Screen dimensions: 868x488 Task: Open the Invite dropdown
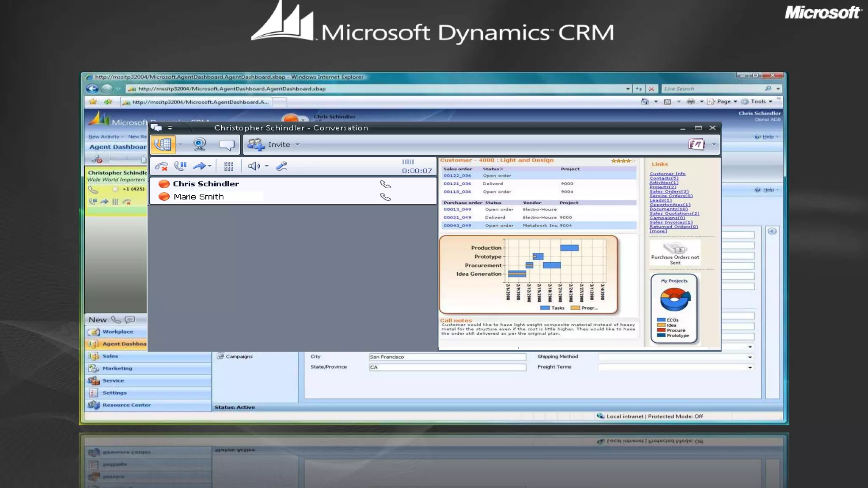(x=298, y=144)
